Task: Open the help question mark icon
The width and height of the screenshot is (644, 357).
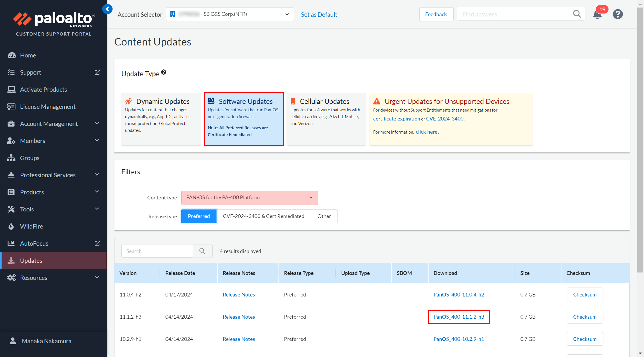Action: point(618,14)
